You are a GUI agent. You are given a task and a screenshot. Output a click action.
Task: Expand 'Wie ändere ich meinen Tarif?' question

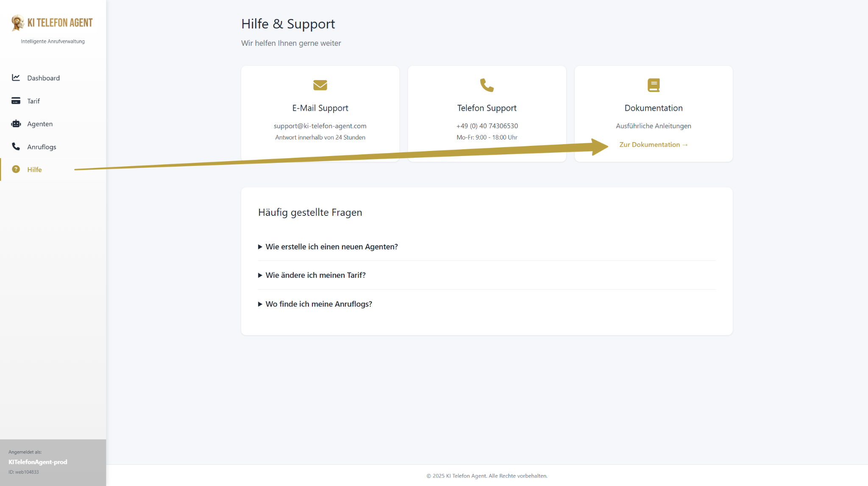(x=315, y=275)
